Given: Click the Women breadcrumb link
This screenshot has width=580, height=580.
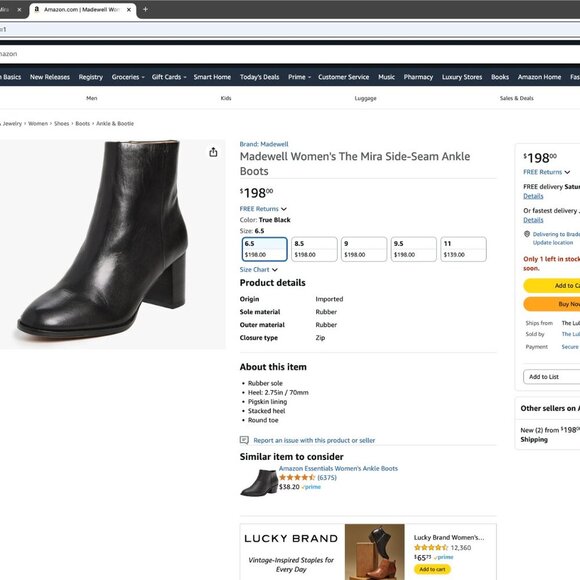Looking at the screenshot, I should pos(38,124).
